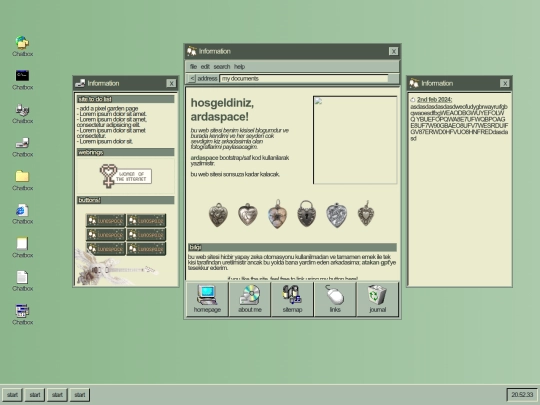The image size is (540, 405).
Task: Open the sitemap navigation button
Action: tap(292, 299)
